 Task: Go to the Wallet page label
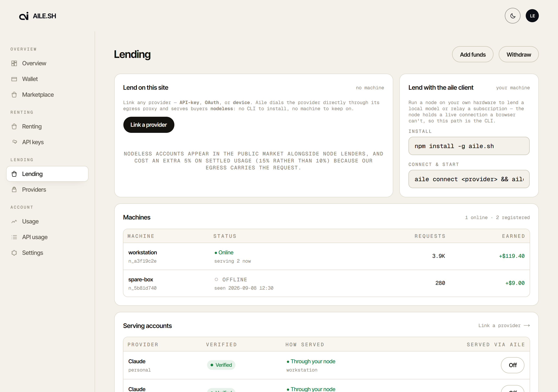click(30, 79)
